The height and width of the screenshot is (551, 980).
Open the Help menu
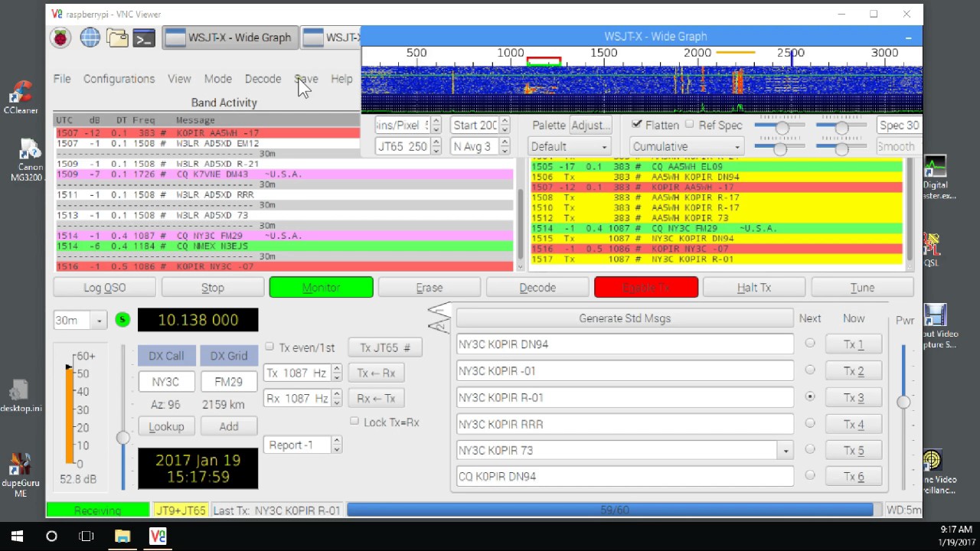click(341, 79)
